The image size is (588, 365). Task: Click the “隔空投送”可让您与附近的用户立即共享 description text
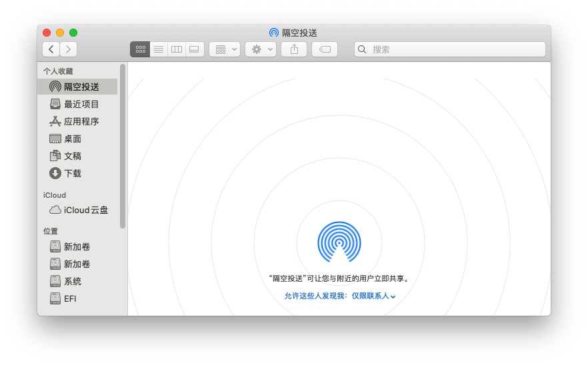[x=339, y=278]
